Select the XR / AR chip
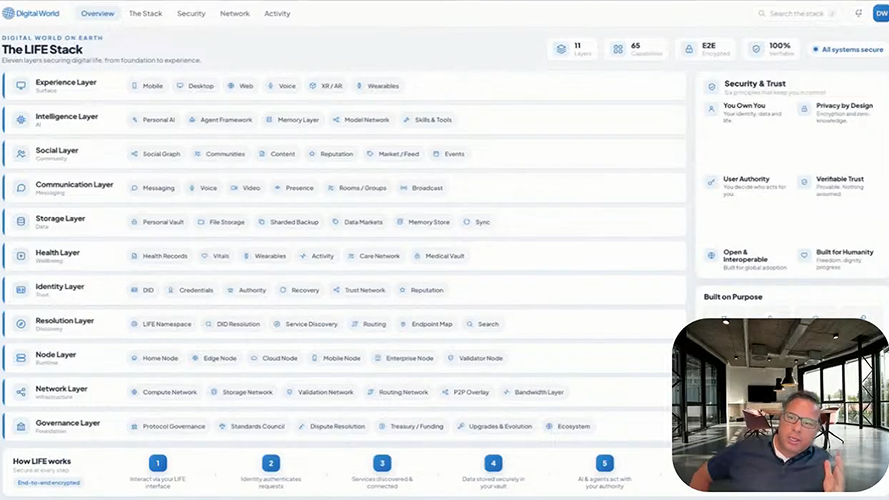 coord(326,86)
